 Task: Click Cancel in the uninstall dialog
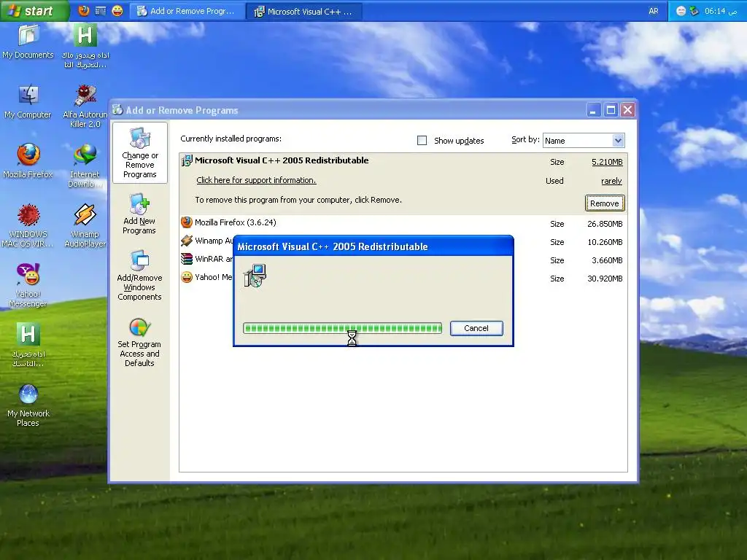click(x=476, y=328)
